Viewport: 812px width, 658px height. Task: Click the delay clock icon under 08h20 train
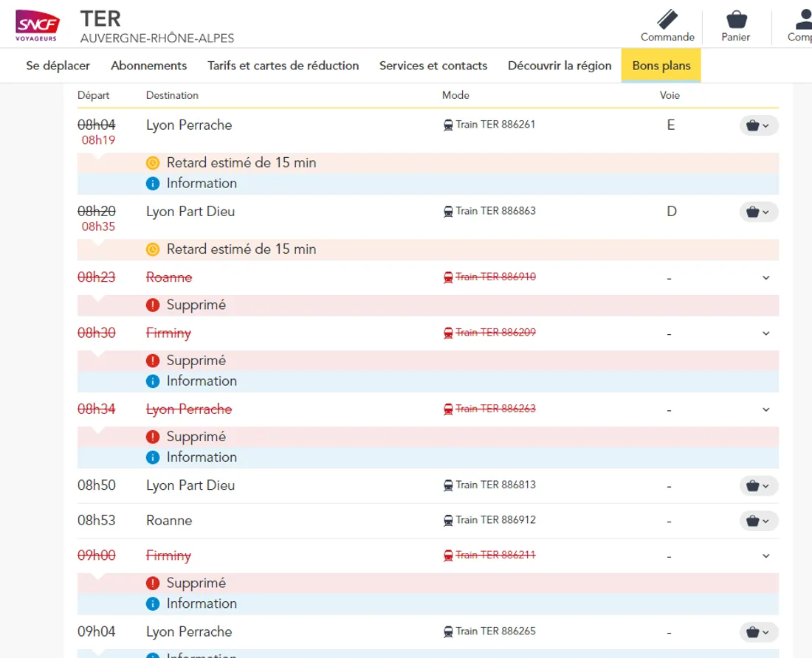(x=153, y=249)
